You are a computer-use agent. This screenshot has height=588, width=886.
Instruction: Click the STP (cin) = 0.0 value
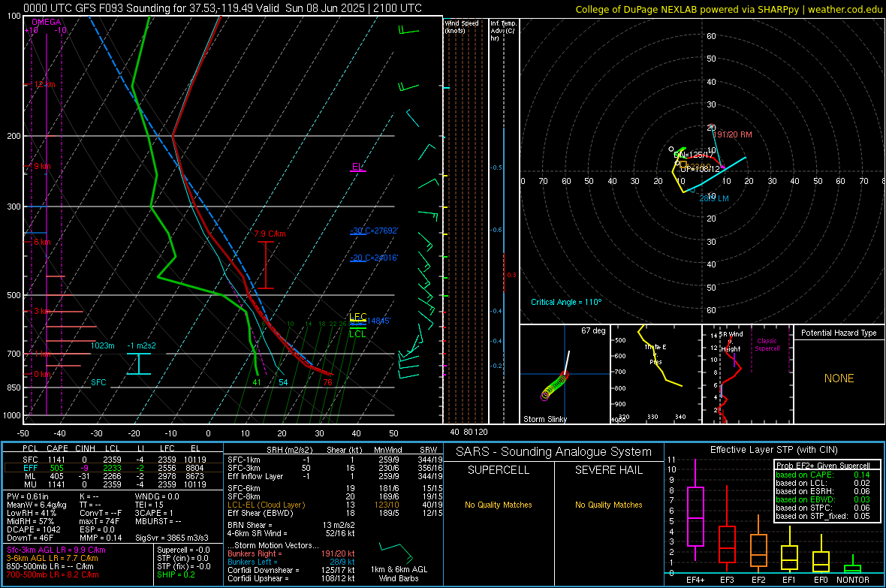(x=182, y=558)
